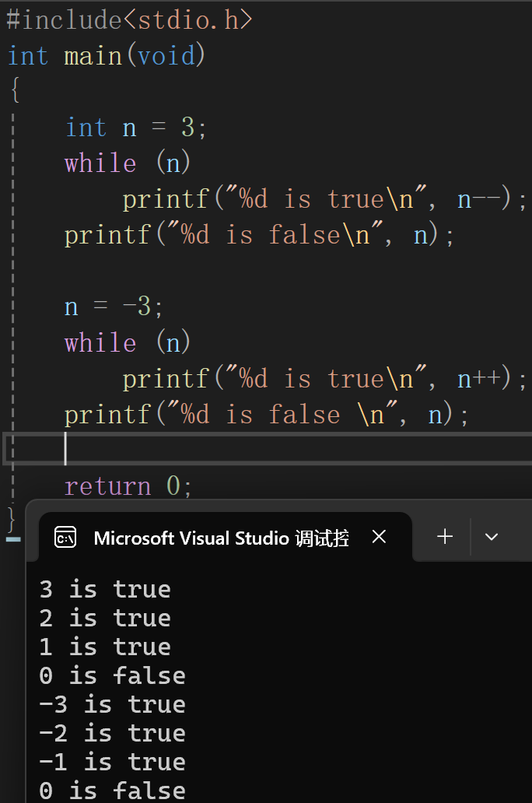
Task: Click console output '-2 is true'
Action: point(113,733)
